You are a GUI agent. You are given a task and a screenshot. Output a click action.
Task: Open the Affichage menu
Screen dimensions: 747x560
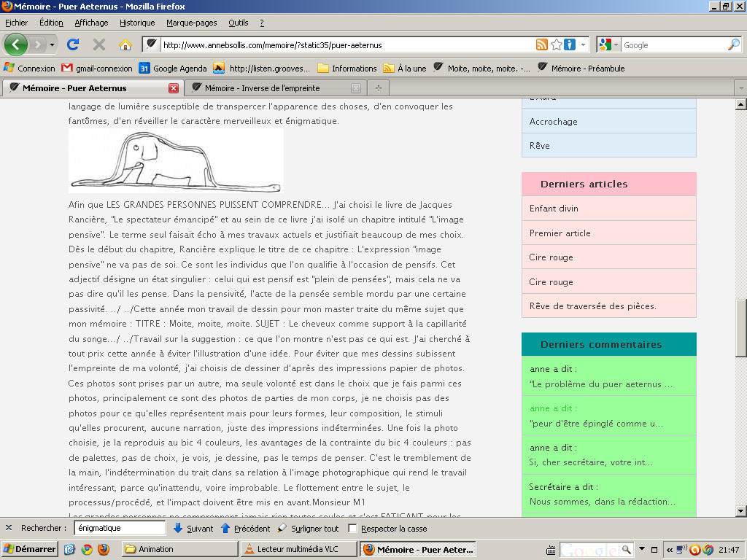[x=91, y=23]
